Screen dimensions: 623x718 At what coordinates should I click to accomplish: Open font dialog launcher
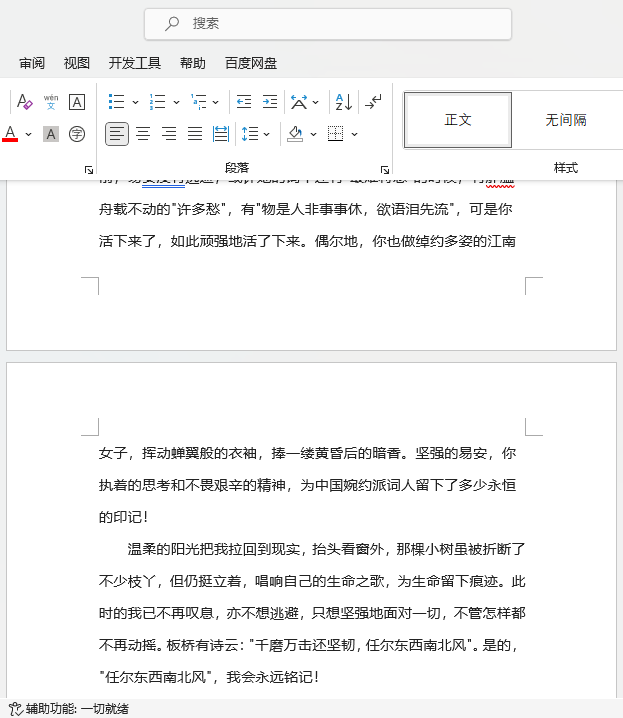pyautogui.click(x=89, y=170)
